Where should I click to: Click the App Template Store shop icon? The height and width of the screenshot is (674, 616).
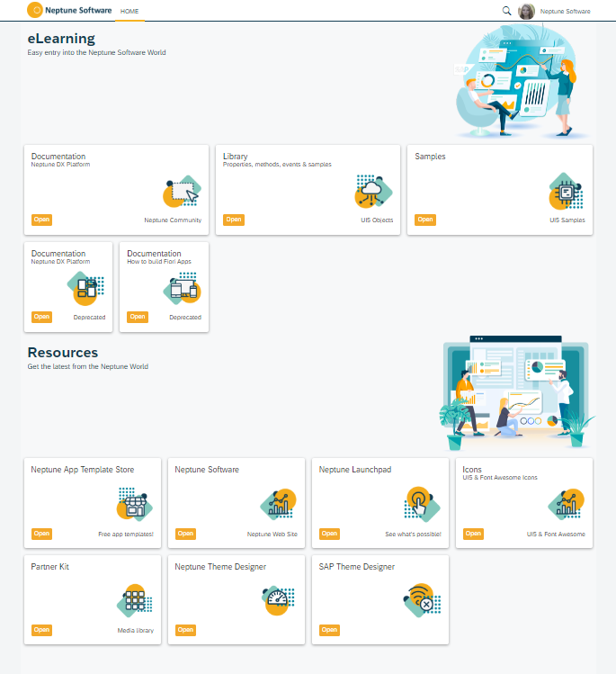click(135, 503)
